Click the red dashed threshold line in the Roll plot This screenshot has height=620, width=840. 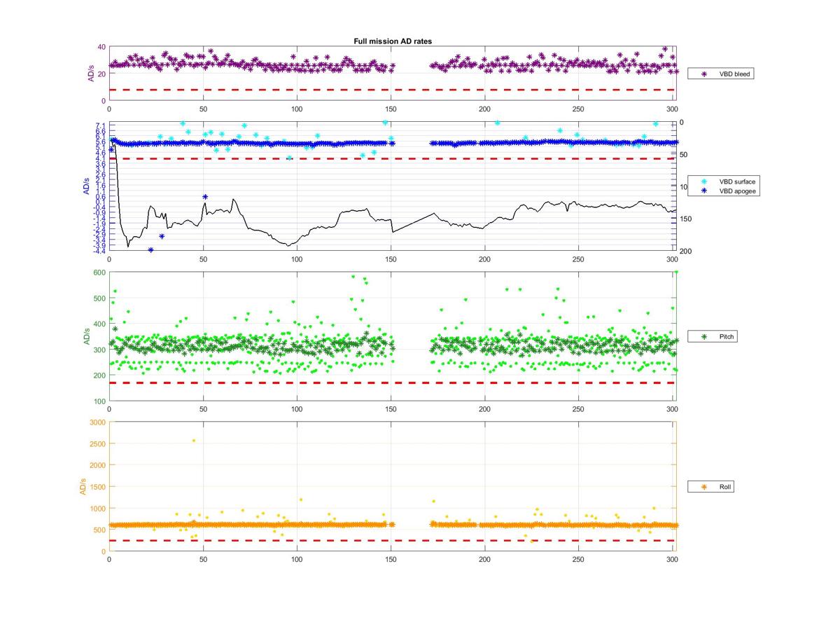coord(392,540)
